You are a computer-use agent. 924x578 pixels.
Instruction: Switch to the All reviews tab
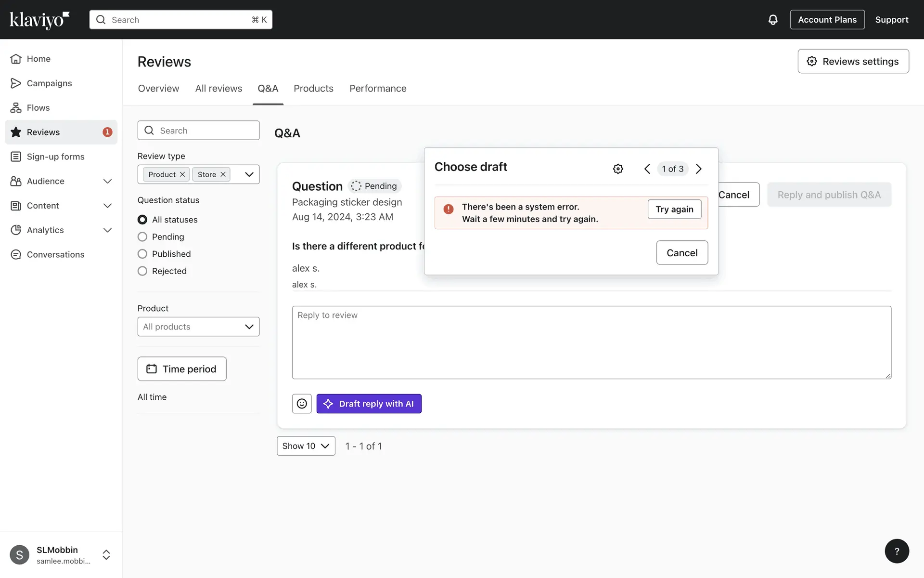pyautogui.click(x=218, y=89)
